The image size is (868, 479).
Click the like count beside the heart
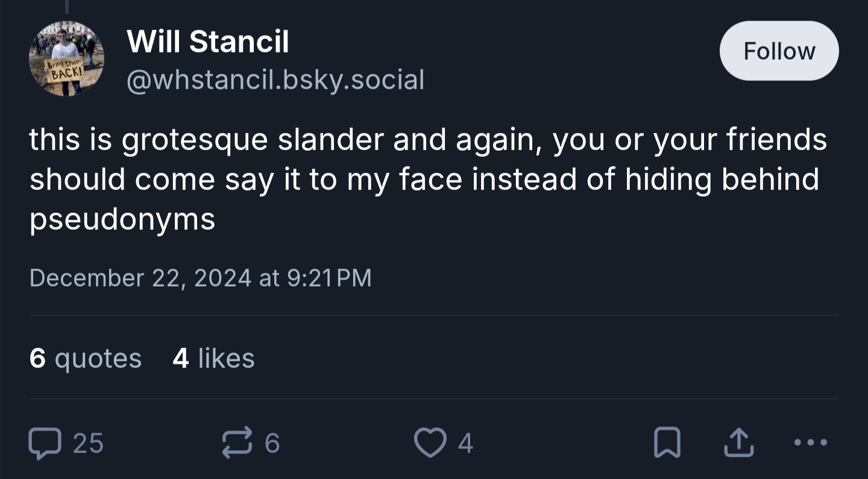[465, 443]
